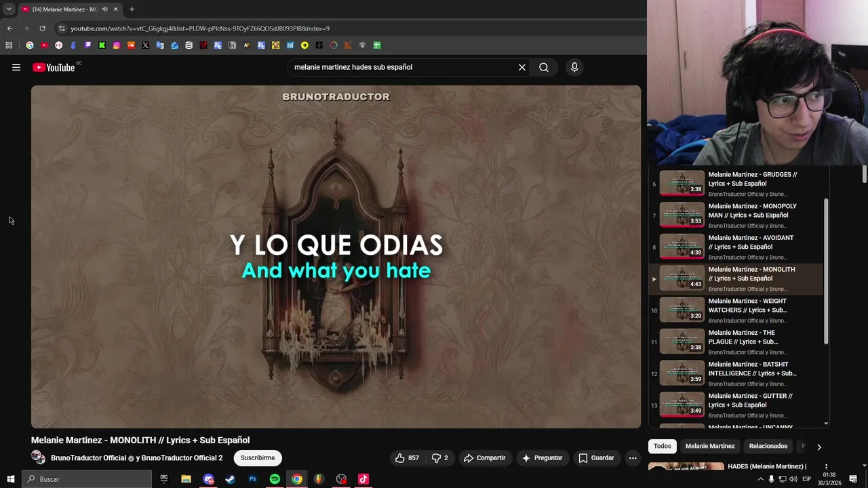Show more filter chips with right arrow
This screenshot has width=868, height=488.
pyautogui.click(x=818, y=447)
